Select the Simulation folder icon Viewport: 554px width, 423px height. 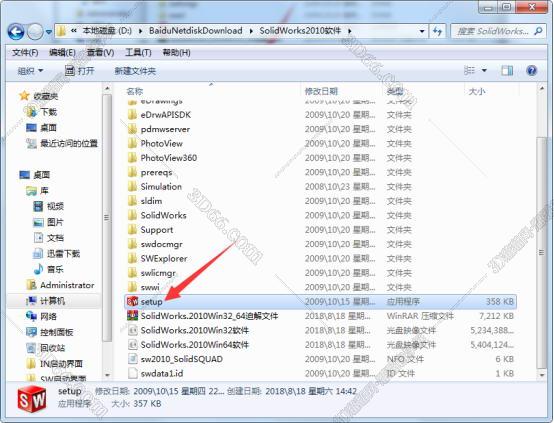tap(132, 187)
